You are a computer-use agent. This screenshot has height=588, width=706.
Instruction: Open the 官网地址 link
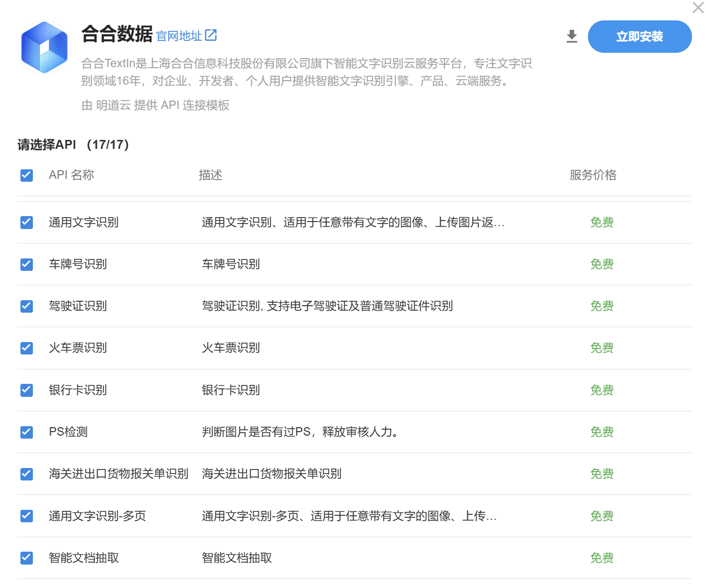(x=179, y=36)
